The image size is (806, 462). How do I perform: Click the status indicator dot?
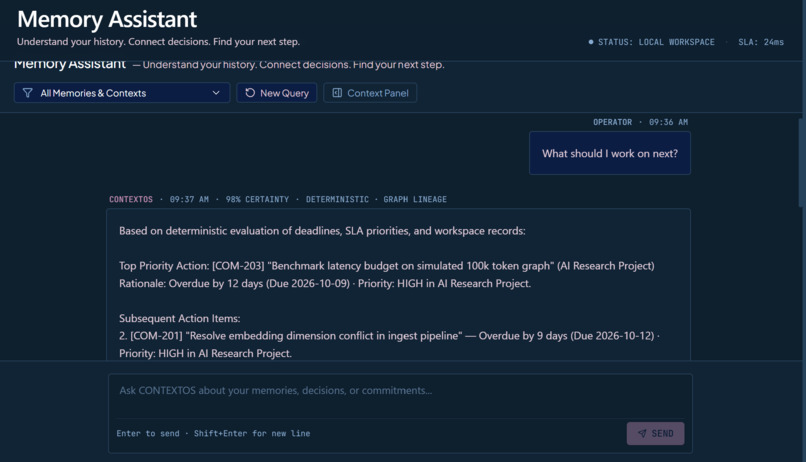click(x=591, y=42)
